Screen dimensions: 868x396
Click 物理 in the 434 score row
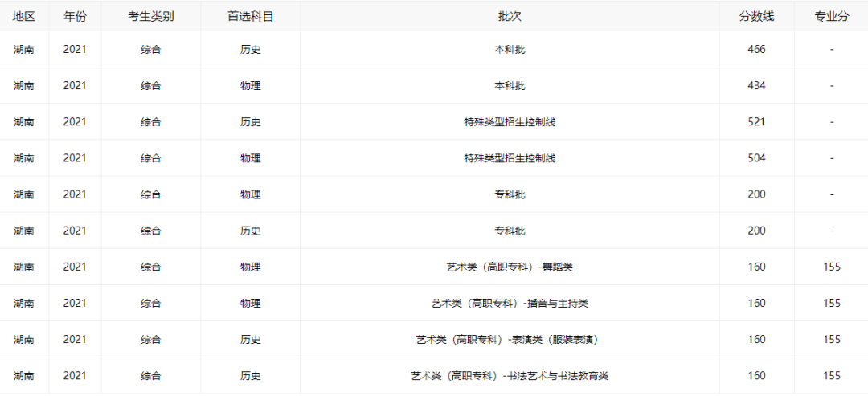250,85
